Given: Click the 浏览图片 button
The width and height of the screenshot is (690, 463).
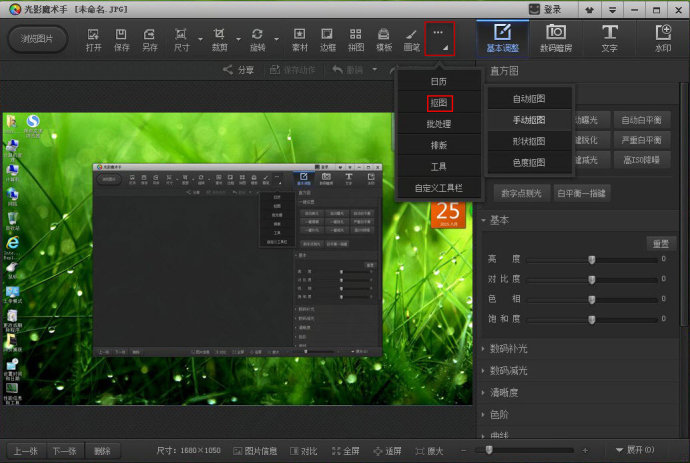Looking at the screenshot, I should (38, 38).
